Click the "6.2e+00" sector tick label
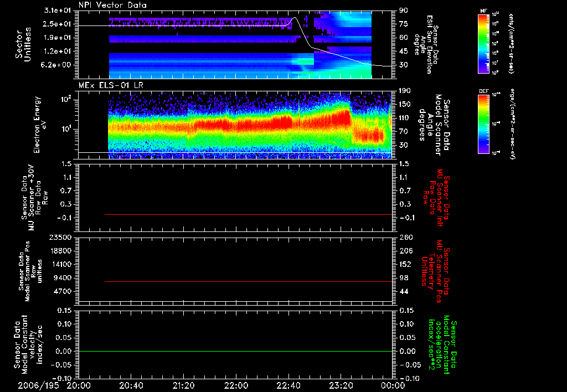Image resolution: width=567 pixels, height=392 pixels. click(56, 65)
